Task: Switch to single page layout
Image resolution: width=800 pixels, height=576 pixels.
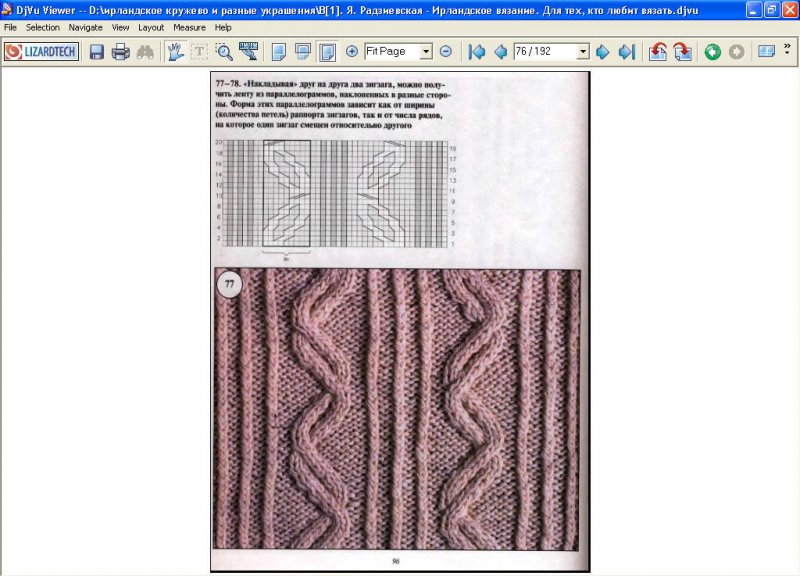Action: click(x=279, y=52)
